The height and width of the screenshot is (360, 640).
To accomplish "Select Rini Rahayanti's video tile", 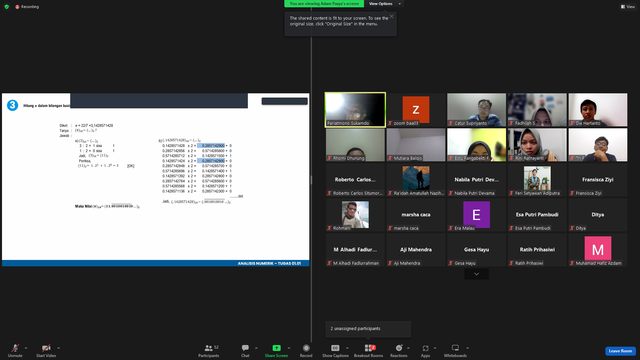I will point(537,144).
